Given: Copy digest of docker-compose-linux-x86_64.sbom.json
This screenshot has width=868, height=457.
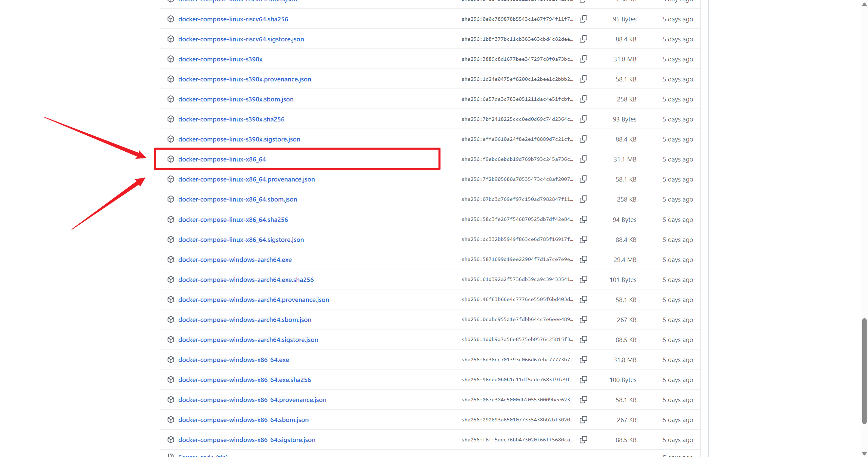Looking at the screenshot, I should click(x=583, y=199).
